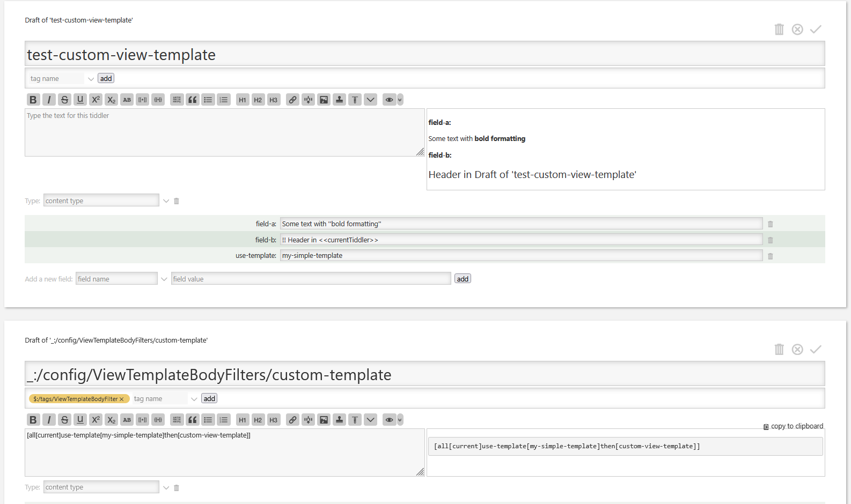This screenshot has width=851, height=504.
Task: Insert bulleted list in top editor toolbar
Action: click(208, 100)
